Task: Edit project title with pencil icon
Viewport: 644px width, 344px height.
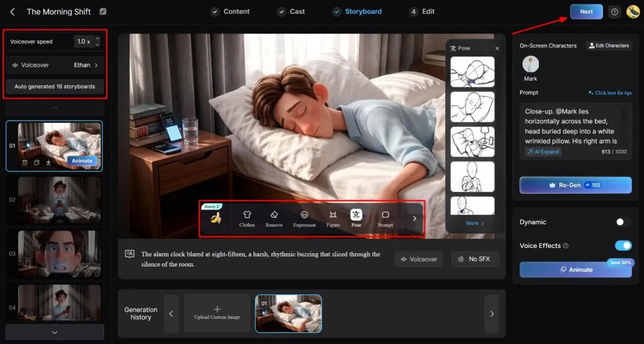Action: pyautogui.click(x=103, y=11)
